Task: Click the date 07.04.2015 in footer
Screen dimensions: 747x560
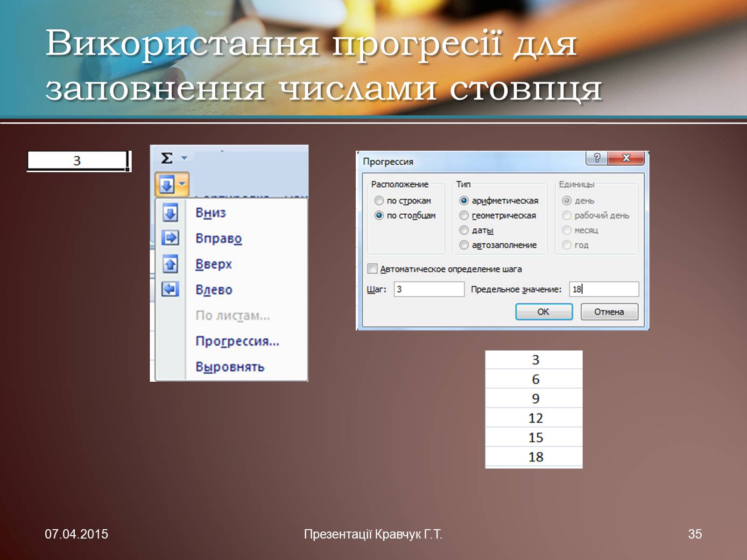Action: (77, 534)
